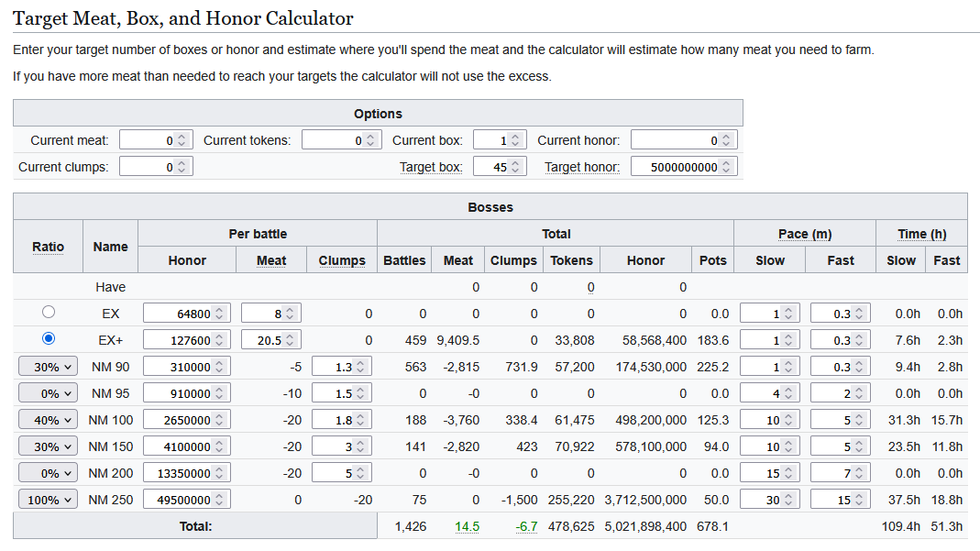Image resolution: width=980 pixels, height=551 pixels.
Task: Click the EX+ honor field 127600
Action: coord(187,340)
